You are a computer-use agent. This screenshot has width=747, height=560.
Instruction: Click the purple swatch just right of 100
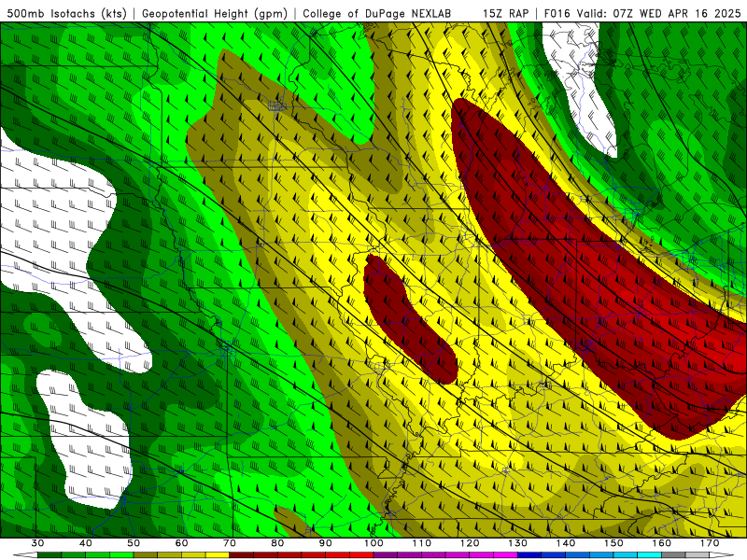386,555
